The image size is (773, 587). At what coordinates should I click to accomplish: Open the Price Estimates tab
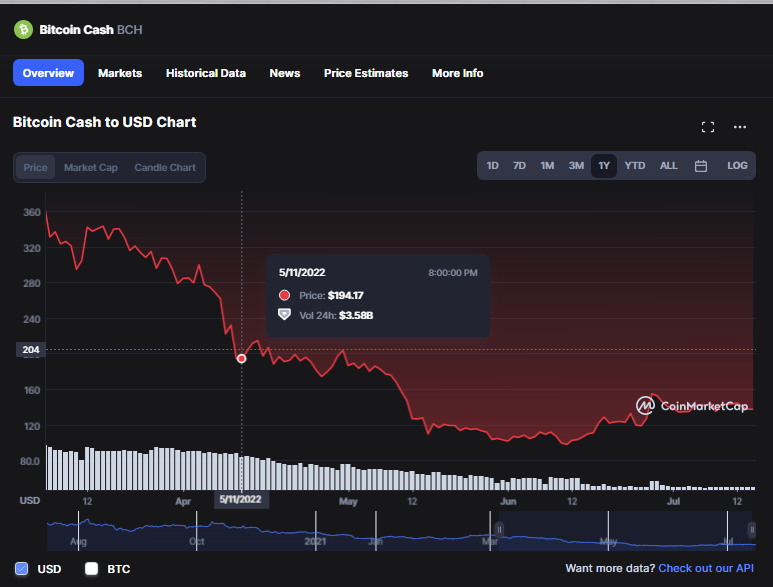click(366, 73)
